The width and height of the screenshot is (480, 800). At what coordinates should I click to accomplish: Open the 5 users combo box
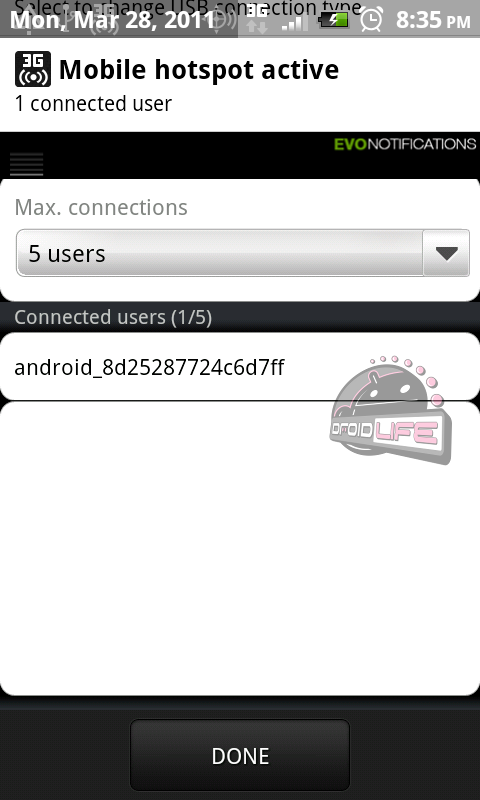pyautogui.click(x=243, y=253)
